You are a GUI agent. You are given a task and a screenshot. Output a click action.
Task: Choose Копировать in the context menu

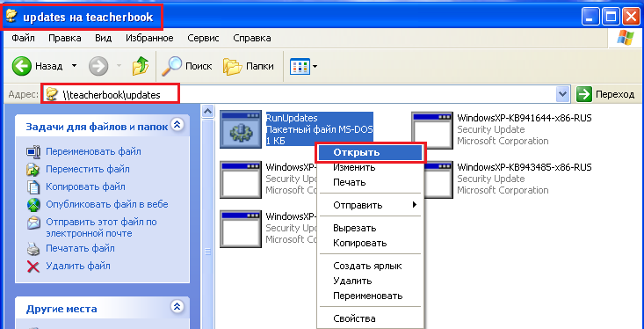371,243
